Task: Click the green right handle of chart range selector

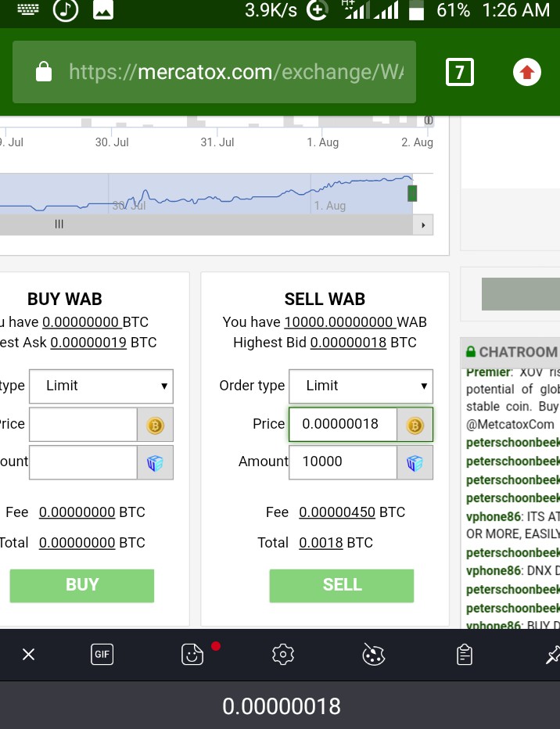Action: [x=412, y=193]
